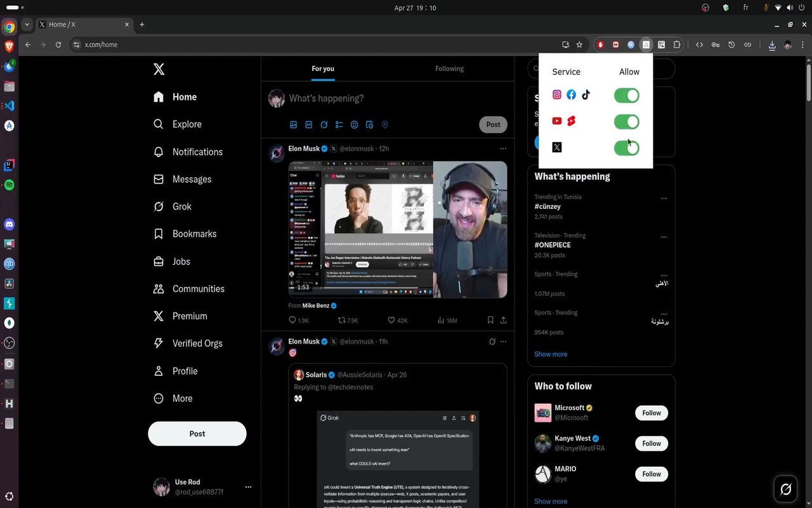Viewport: 812px width, 508px height.
Task: Disable the YouTube services Allow switch
Action: click(x=626, y=122)
